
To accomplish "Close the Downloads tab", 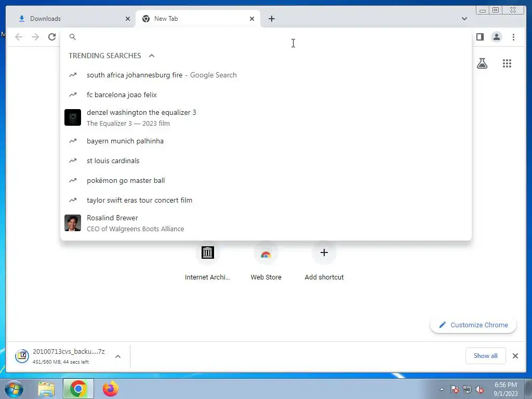I will coord(128,19).
